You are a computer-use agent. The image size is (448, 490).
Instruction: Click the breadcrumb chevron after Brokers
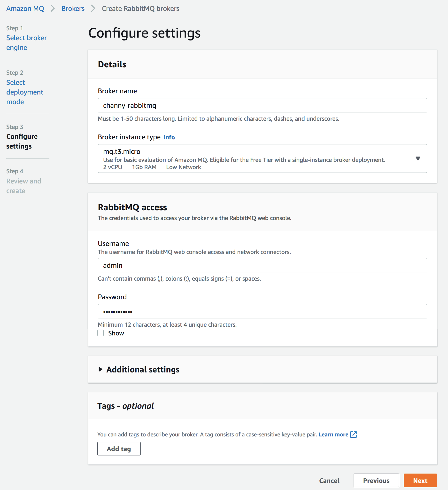point(93,8)
